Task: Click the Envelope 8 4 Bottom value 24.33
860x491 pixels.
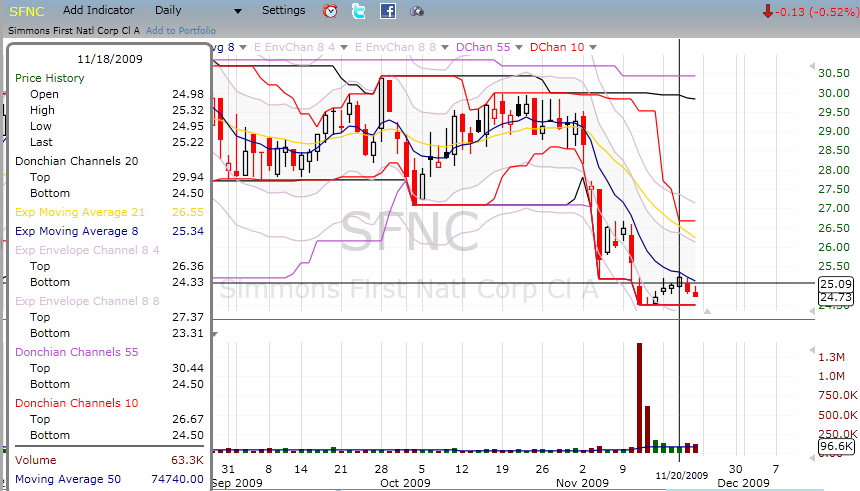Action: pyautogui.click(x=188, y=282)
